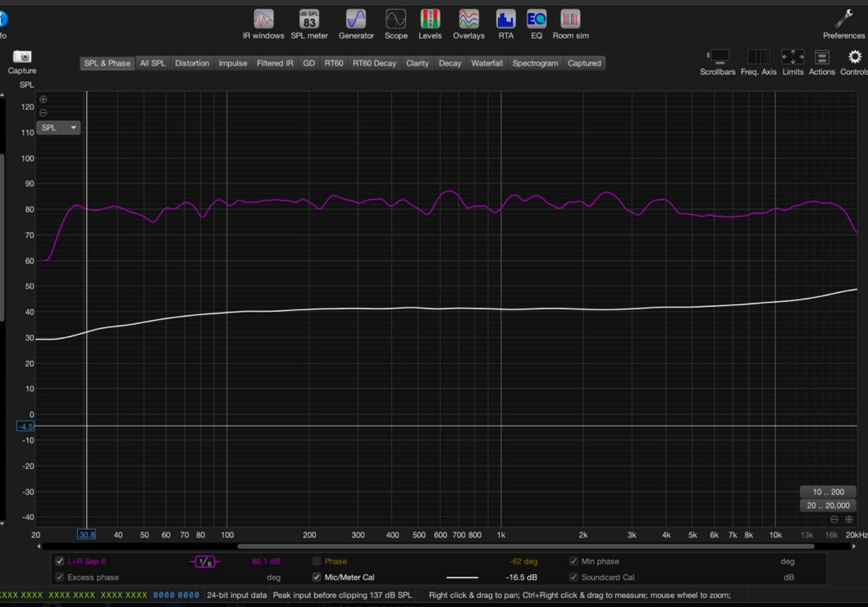Open the Room sim tool

click(x=571, y=24)
